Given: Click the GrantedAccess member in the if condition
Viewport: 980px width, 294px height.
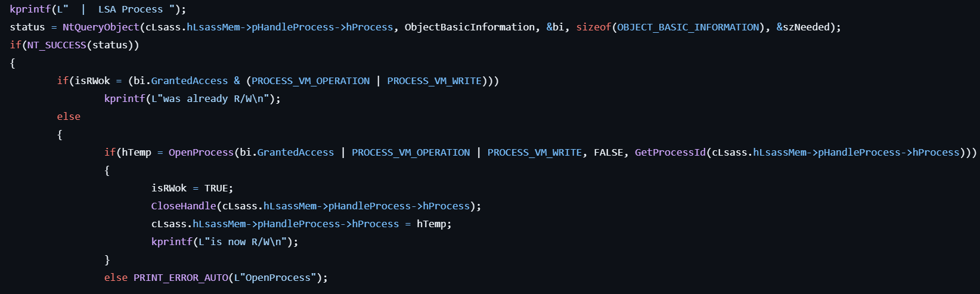Looking at the screenshot, I should pos(190,81).
